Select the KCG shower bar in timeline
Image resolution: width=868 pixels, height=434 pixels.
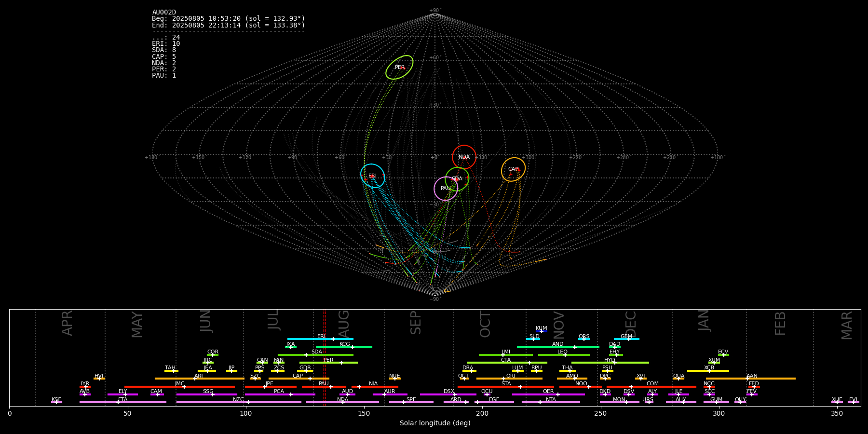coord(344,347)
